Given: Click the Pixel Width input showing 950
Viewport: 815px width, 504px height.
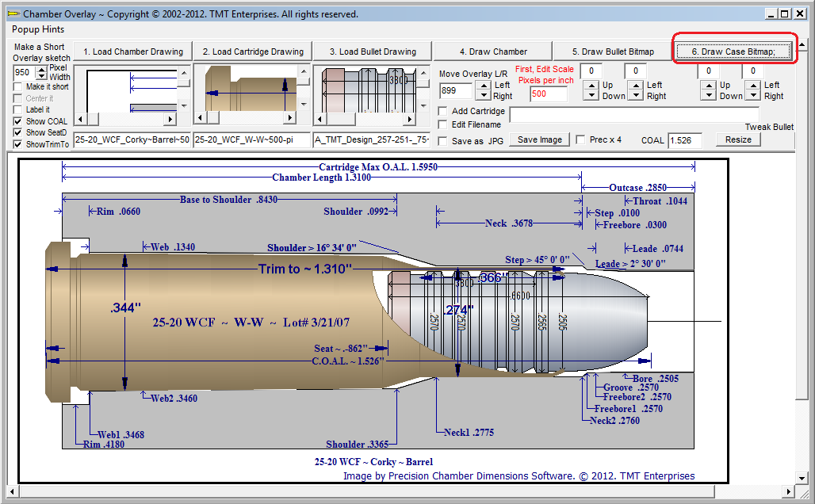Looking at the screenshot, I should point(24,72).
